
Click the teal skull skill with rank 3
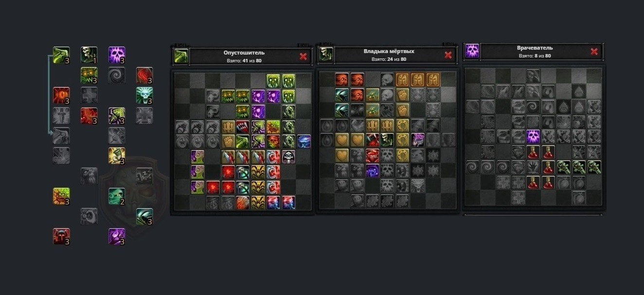click(x=144, y=95)
